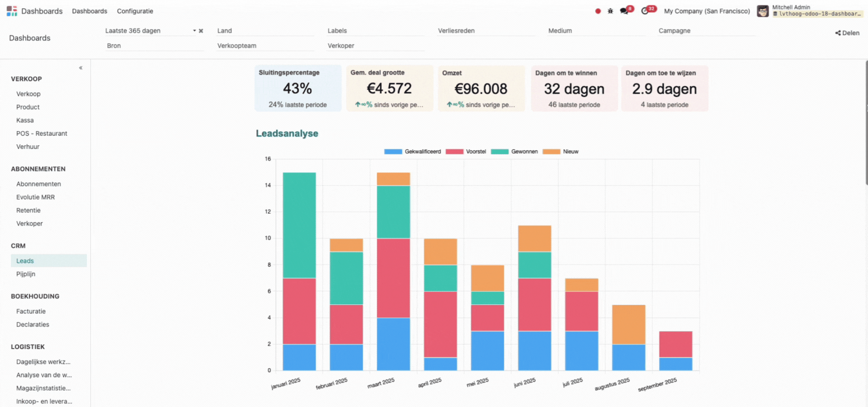Click the red recording dot icon
Screen dimensions: 868x407
pos(598,10)
